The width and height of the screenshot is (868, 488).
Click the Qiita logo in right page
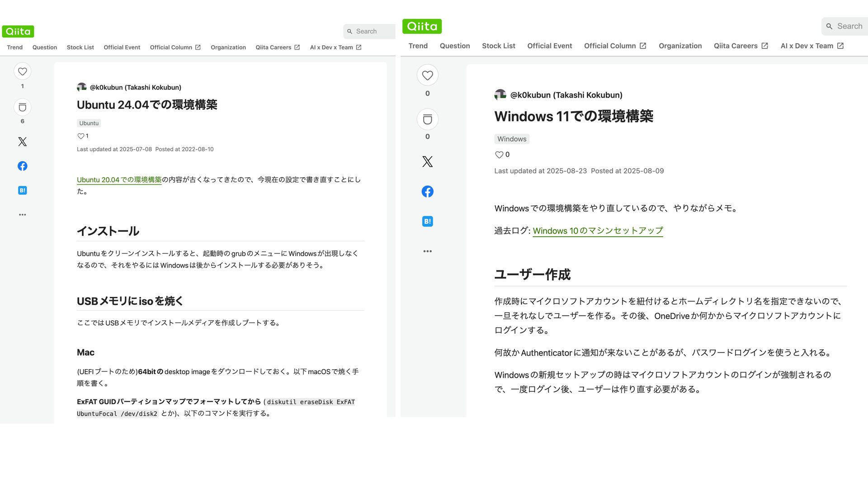[x=422, y=26]
